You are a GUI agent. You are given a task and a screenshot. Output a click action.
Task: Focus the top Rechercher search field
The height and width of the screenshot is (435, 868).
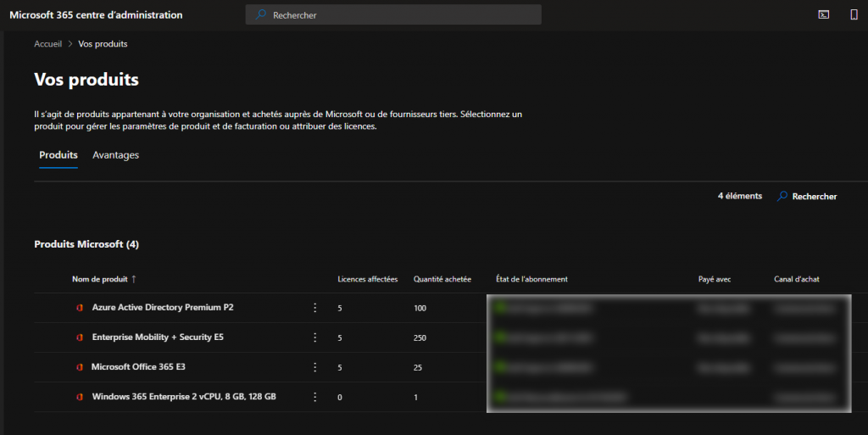pyautogui.click(x=393, y=15)
